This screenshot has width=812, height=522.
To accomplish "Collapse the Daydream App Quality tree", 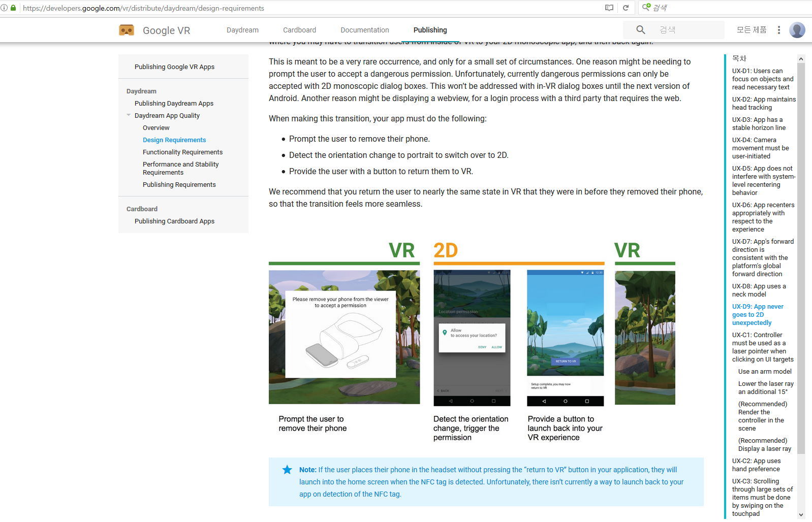I will pyautogui.click(x=129, y=115).
